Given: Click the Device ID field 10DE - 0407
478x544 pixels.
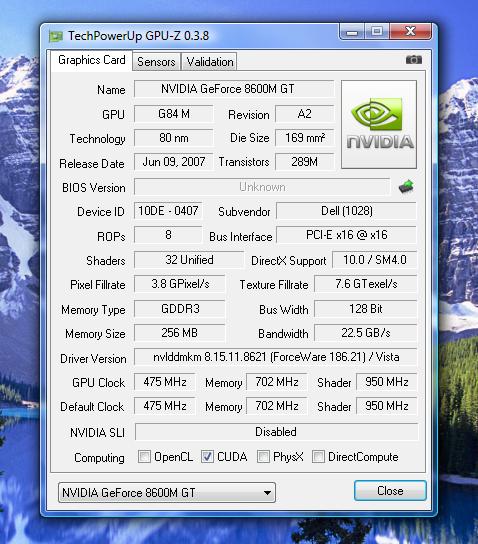Looking at the screenshot, I should click(x=168, y=211).
